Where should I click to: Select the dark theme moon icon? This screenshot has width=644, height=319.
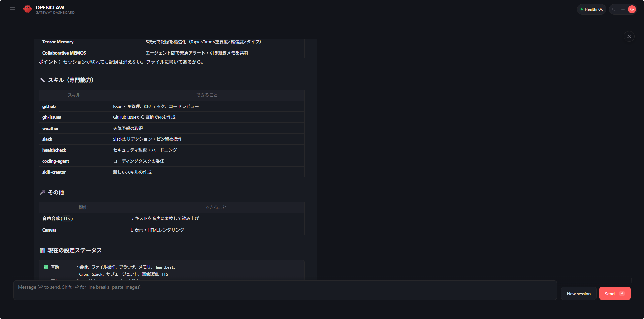tap(632, 9)
